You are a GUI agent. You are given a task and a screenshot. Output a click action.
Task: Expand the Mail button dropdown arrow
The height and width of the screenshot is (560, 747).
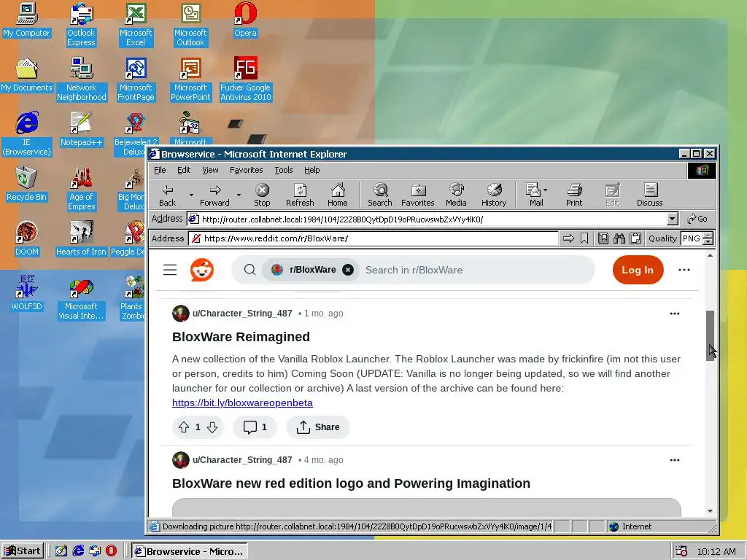(546, 190)
